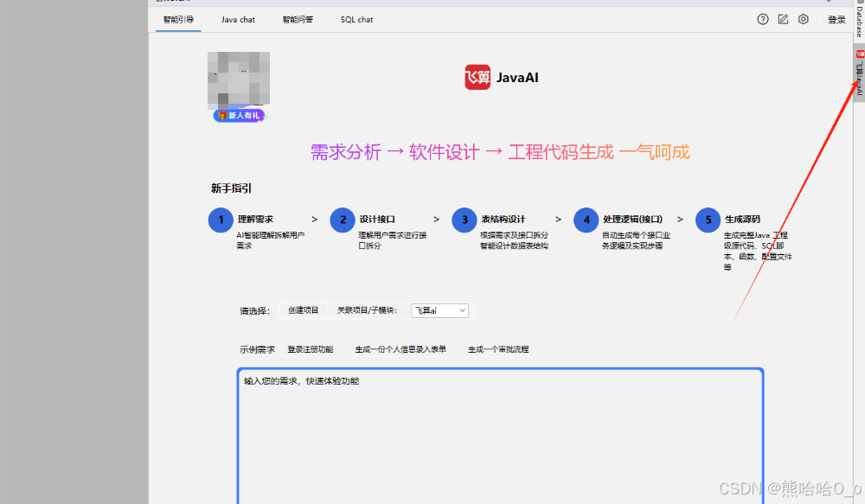Select step 2 circle 设计接口
Screen dimensions: 865x504
point(343,220)
